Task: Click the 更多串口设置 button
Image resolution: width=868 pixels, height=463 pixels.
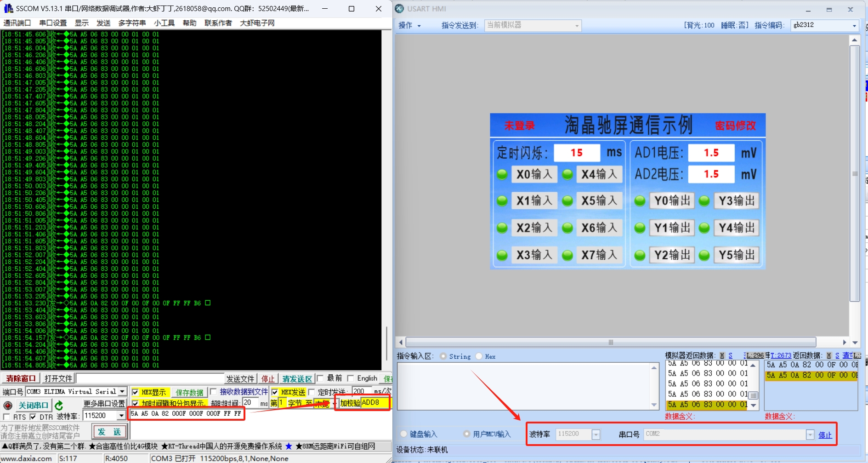Action: (x=104, y=403)
